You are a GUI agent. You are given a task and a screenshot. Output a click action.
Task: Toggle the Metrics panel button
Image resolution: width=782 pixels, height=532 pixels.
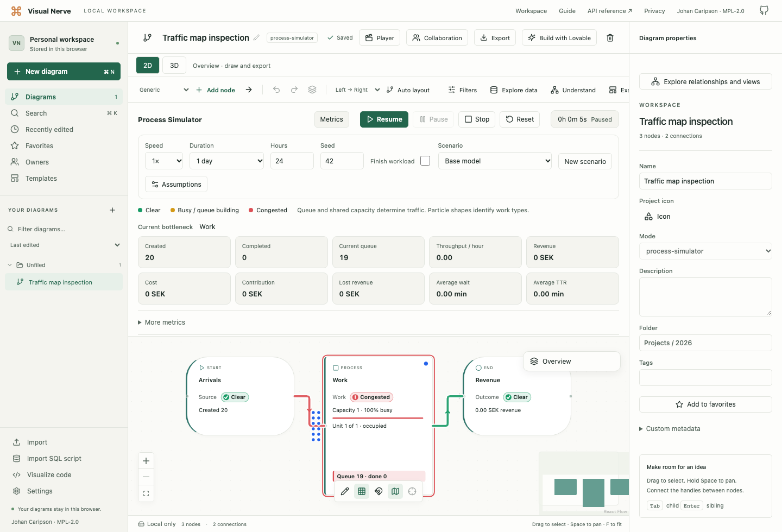pyautogui.click(x=332, y=119)
